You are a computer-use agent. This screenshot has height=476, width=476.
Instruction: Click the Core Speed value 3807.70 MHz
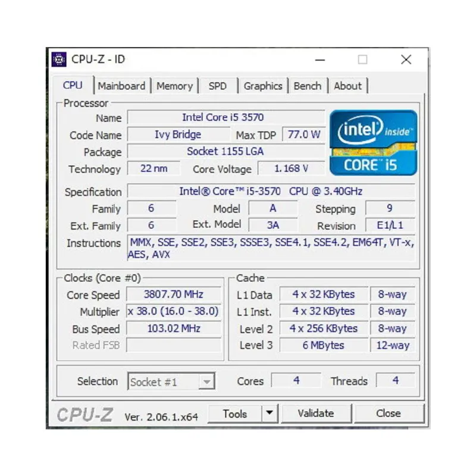[174, 294]
